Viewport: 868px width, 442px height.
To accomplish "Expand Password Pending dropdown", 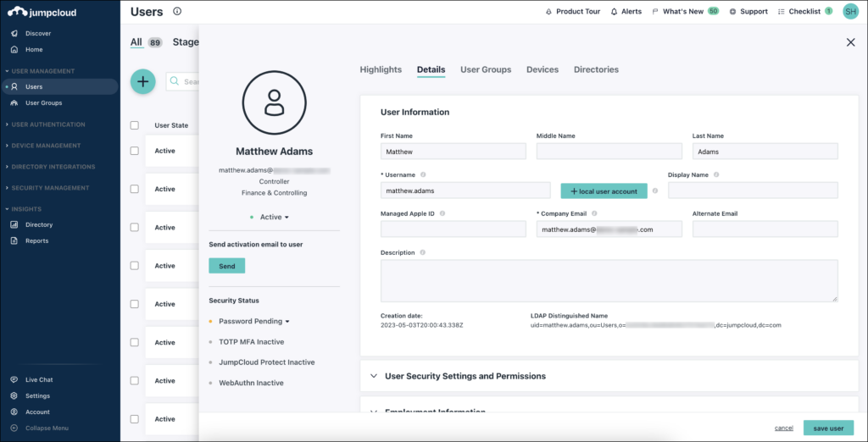I will (x=253, y=322).
